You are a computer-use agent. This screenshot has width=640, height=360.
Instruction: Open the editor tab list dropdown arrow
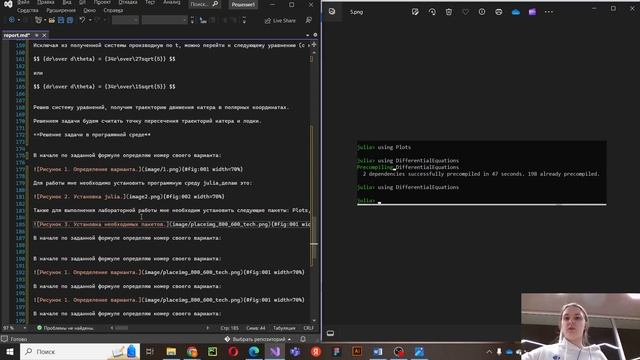click(307, 35)
